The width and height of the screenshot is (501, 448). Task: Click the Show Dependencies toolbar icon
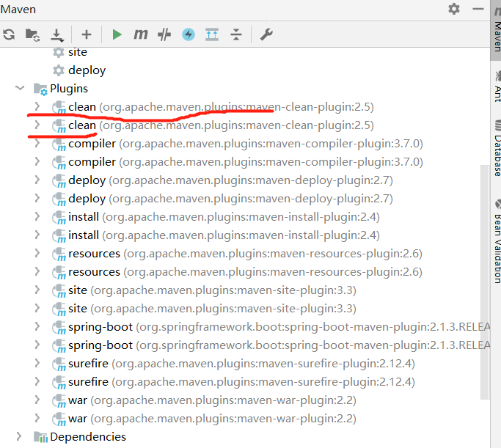(x=212, y=34)
